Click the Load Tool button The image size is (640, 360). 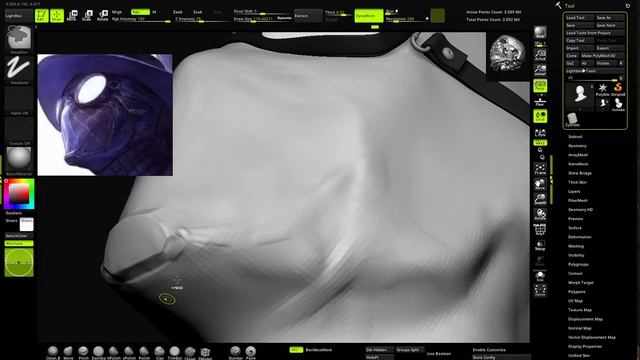tap(579, 18)
